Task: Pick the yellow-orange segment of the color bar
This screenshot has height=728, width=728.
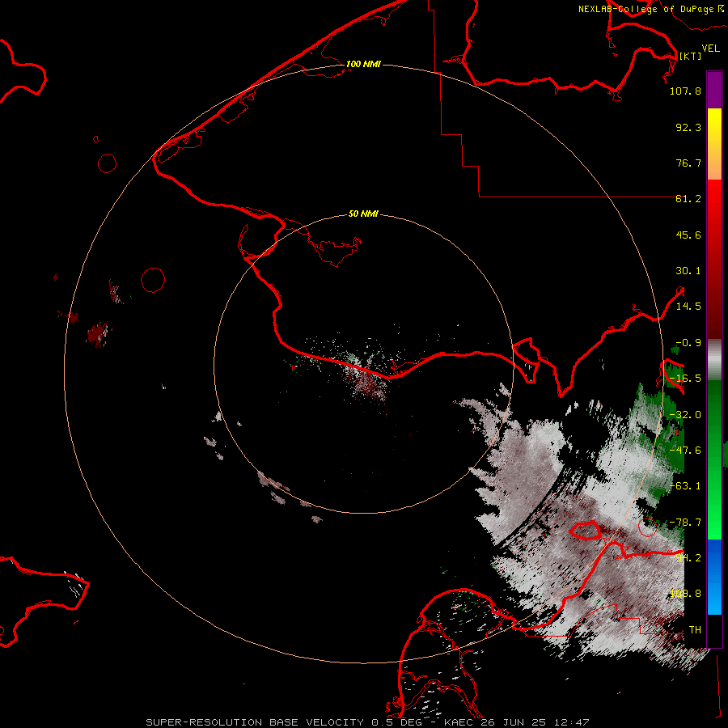Action: (x=714, y=144)
